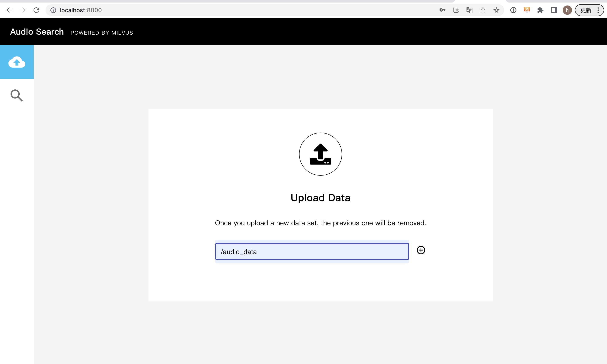Click the Audio Search title
Viewport: 607px width, 364px height.
click(x=37, y=32)
